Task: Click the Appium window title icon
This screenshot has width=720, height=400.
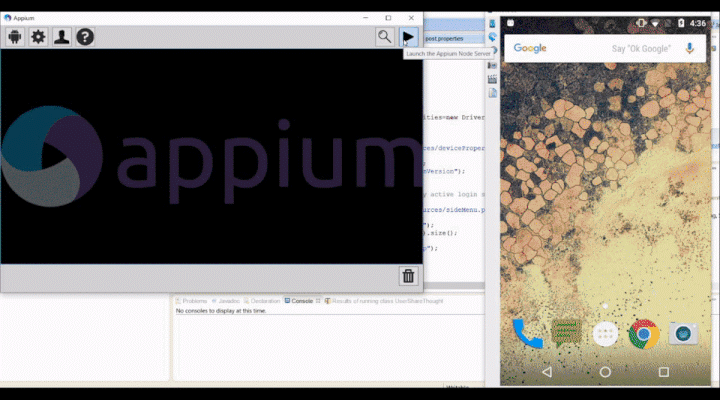Action: [7, 18]
